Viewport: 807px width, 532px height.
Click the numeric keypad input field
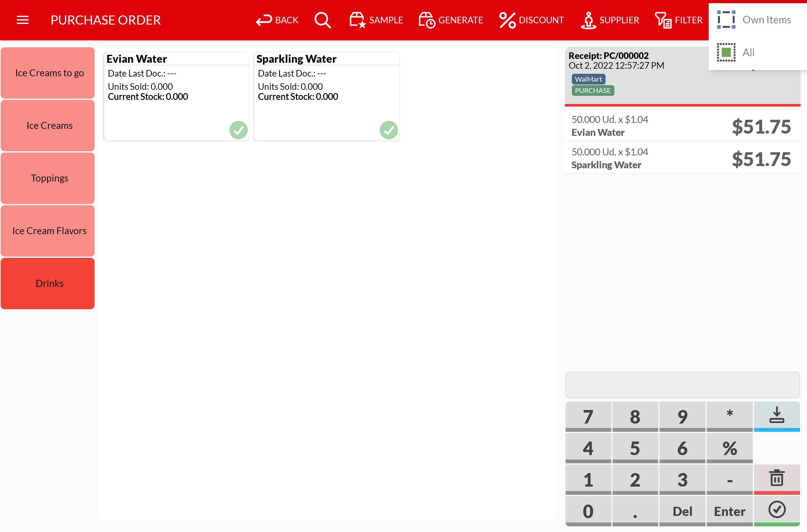point(682,385)
